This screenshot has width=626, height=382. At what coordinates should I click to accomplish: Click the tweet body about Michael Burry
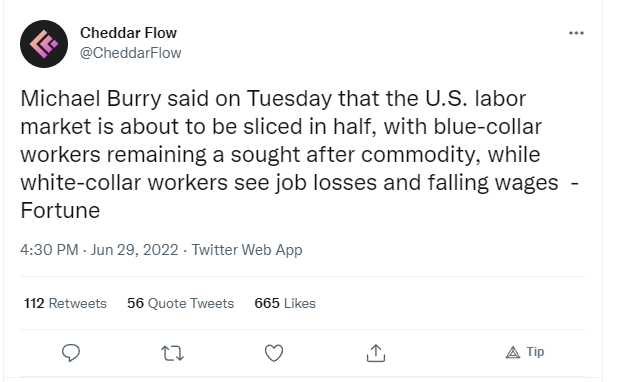[x=299, y=154]
